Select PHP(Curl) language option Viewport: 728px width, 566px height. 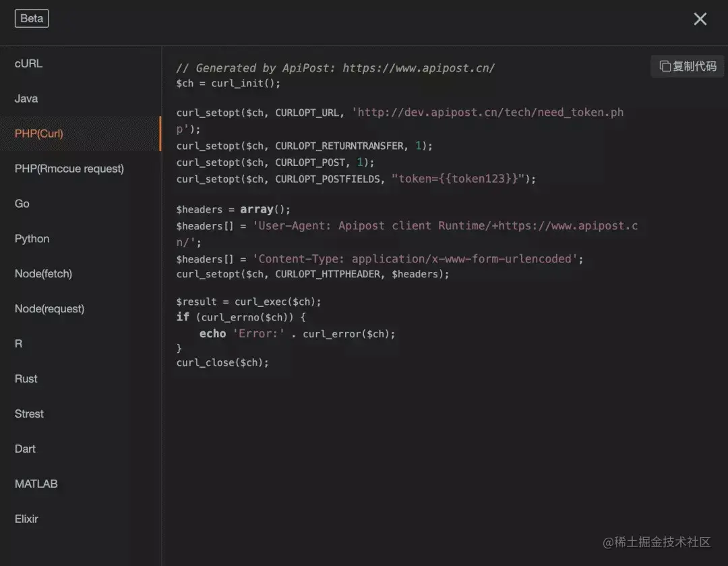[x=81, y=134]
